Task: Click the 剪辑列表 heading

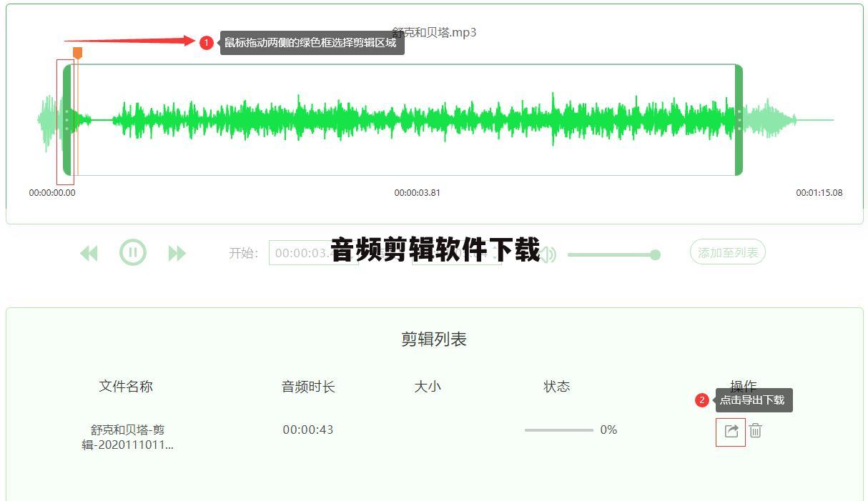Action: coord(434,339)
